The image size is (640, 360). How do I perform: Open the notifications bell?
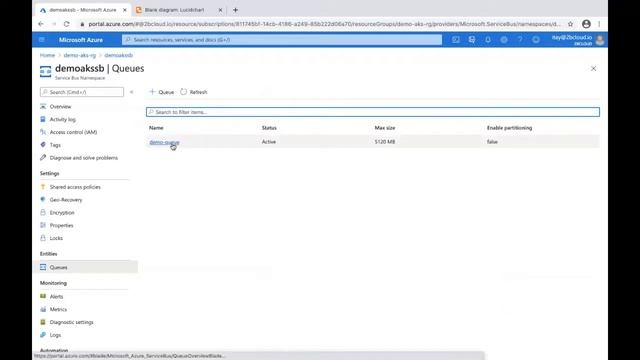[x=488, y=40]
